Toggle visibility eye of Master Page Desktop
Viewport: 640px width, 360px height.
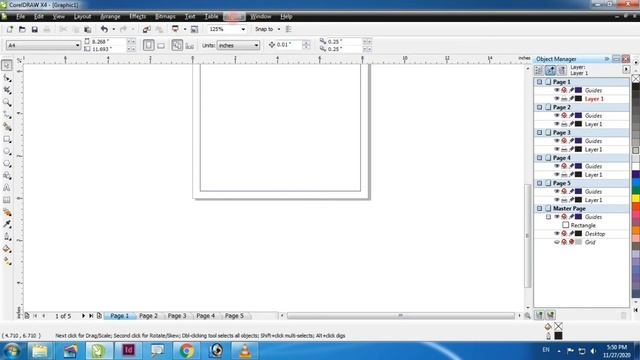(556, 234)
